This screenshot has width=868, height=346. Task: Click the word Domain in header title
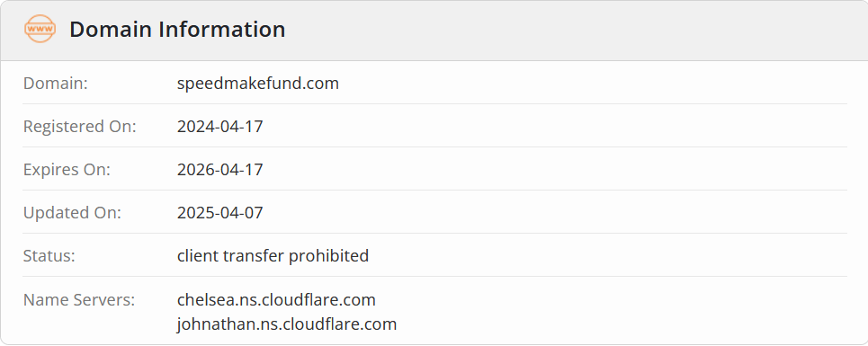tap(112, 30)
